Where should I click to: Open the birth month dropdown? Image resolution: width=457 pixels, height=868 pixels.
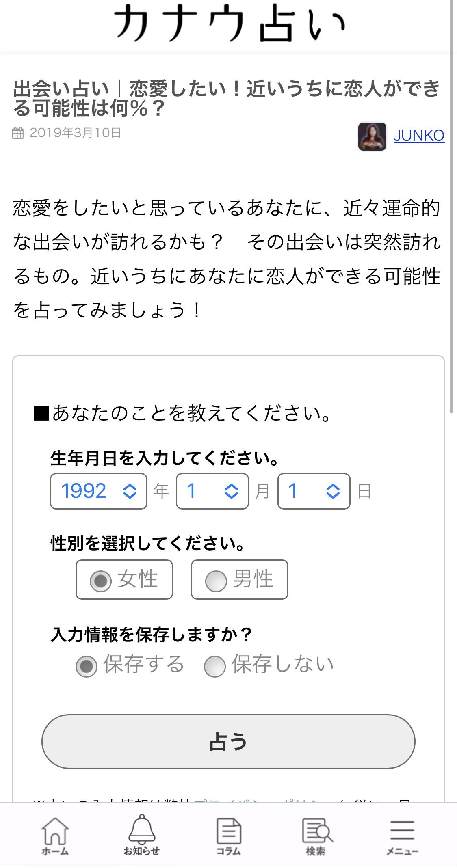pyautogui.click(x=212, y=491)
